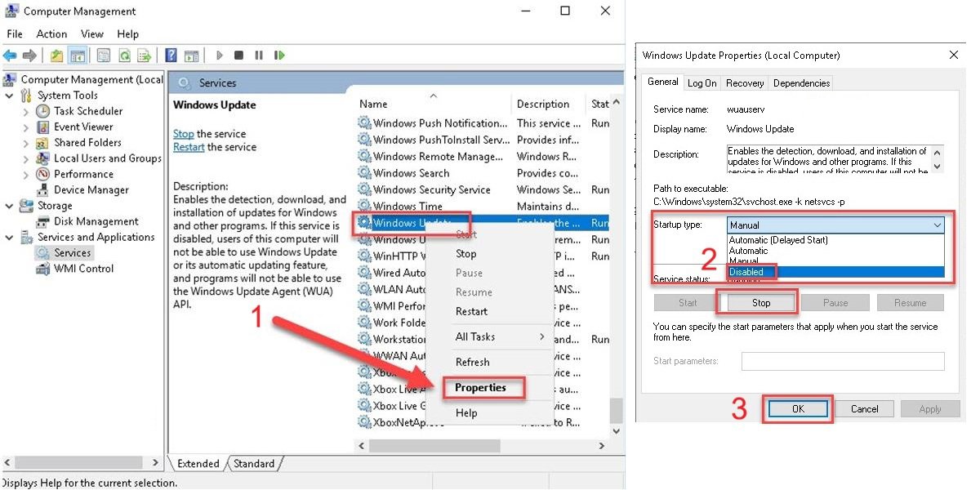Click the Start Service play icon

pyautogui.click(x=220, y=56)
